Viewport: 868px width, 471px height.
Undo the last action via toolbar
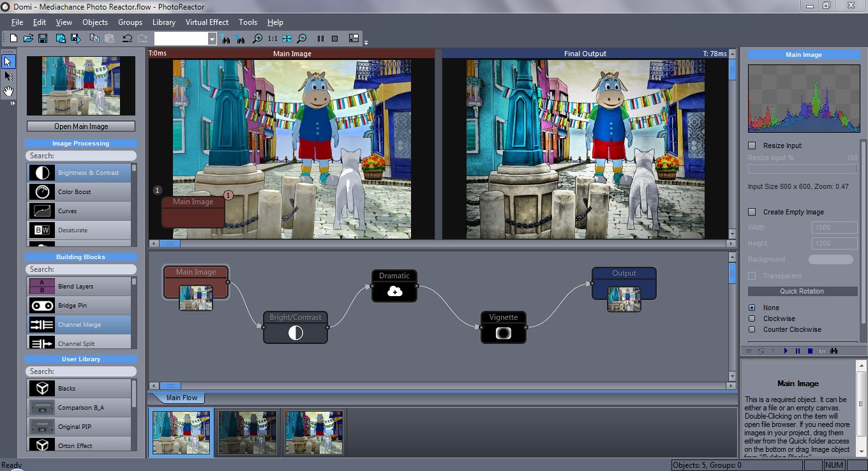127,39
